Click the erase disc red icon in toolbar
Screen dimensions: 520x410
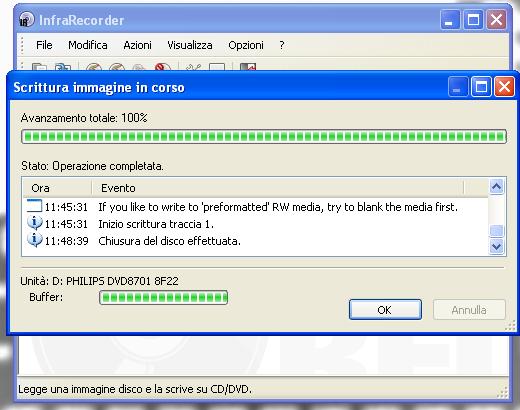click(x=163, y=67)
